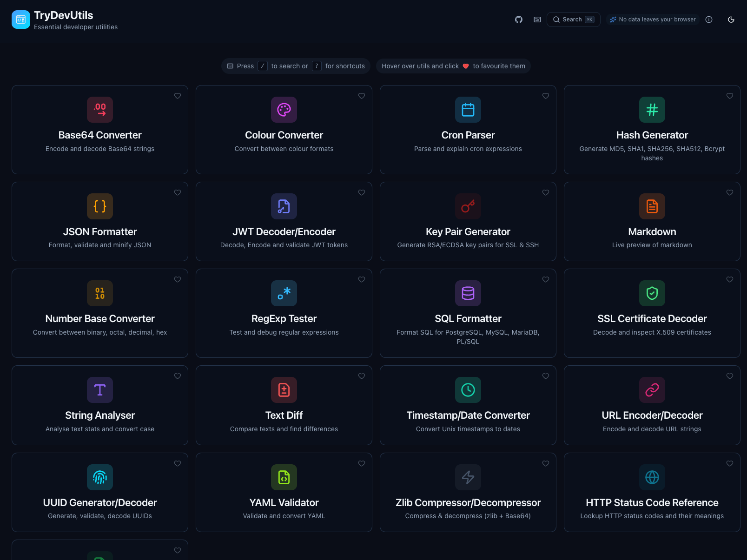Screen dimensions: 747x560
Task: Open the String Analyser T icon
Action: (100, 390)
